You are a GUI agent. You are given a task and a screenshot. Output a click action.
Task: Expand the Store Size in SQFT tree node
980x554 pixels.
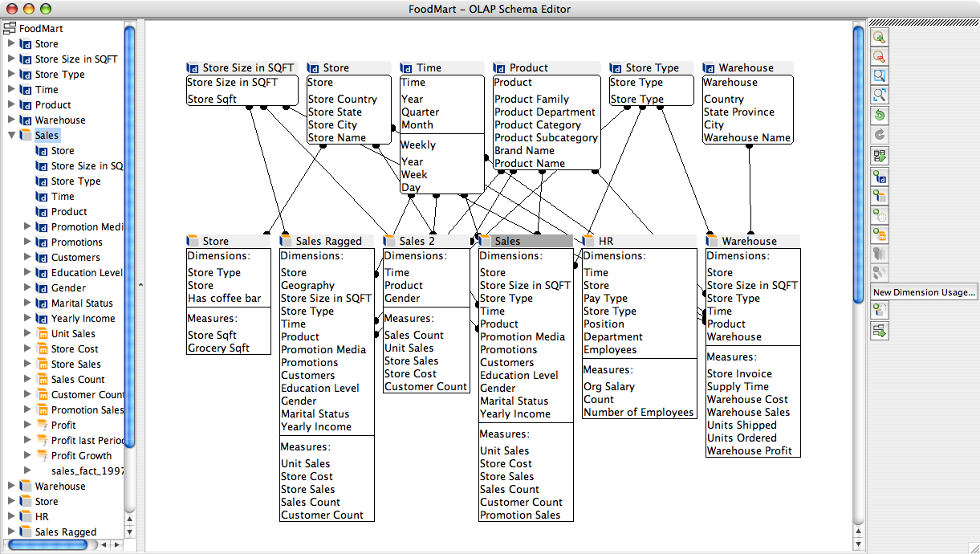coord(11,59)
